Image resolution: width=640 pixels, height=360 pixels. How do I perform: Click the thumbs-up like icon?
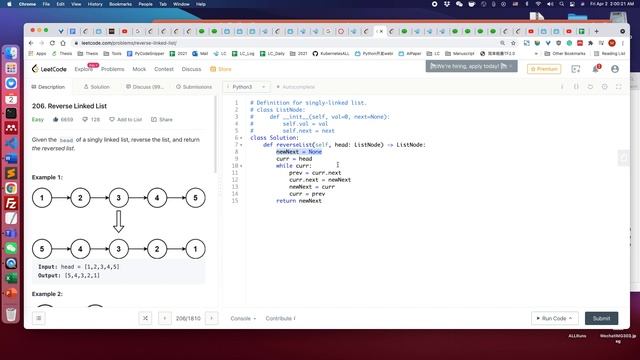coord(56,120)
